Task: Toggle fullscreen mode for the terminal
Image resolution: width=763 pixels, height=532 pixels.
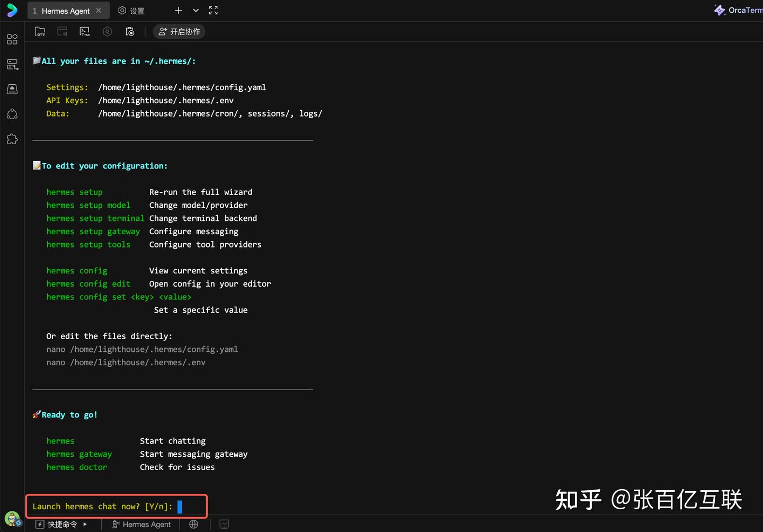Action: tap(214, 11)
